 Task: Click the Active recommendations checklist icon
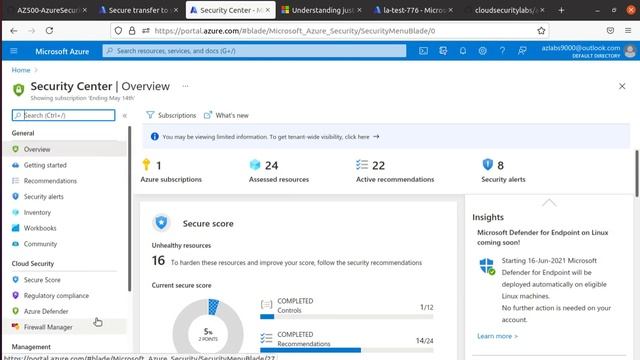point(362,164)
